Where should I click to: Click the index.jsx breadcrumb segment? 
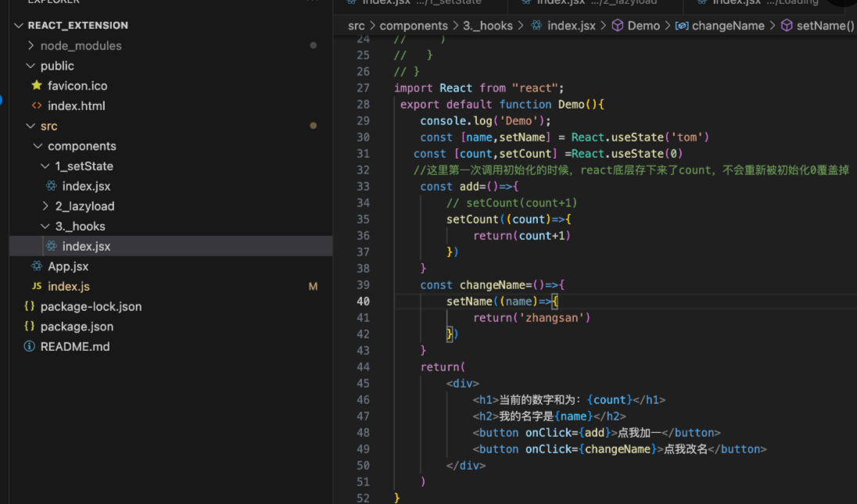[x=572, y=26]
